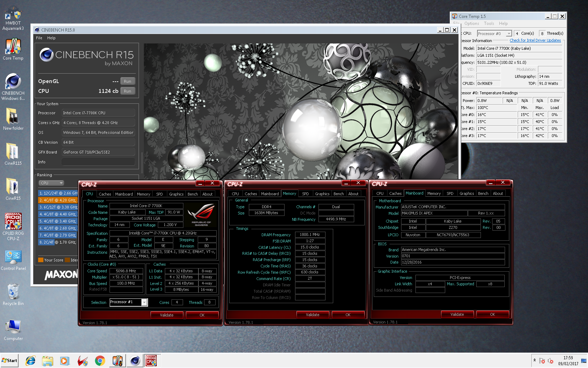Switch to Cinebench taskbar button
Viewport: 588px width, 368px height.
point(135,360)
